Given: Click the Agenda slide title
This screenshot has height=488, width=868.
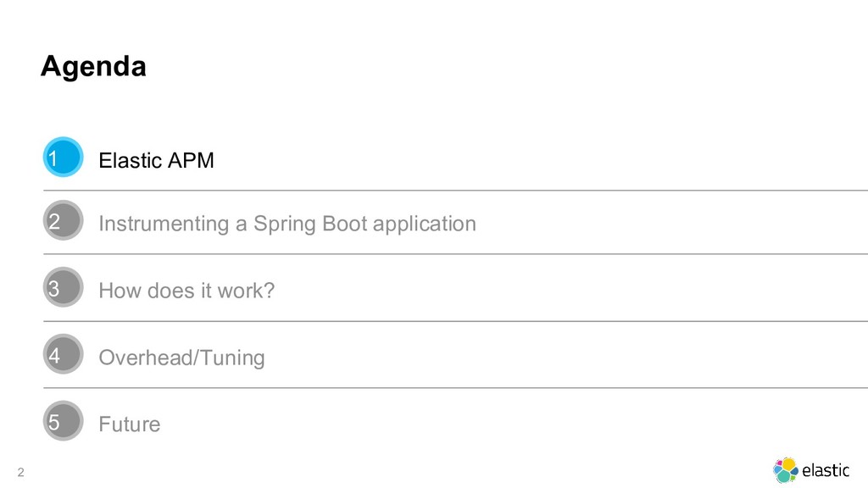Looking at the screenshot, I should tap(93, 66).
